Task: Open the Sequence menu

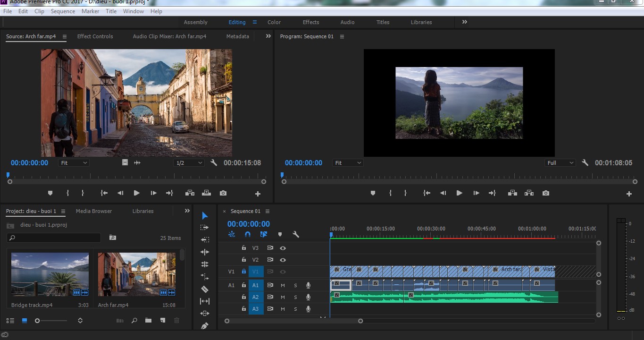Action: [x=63, y=11]
